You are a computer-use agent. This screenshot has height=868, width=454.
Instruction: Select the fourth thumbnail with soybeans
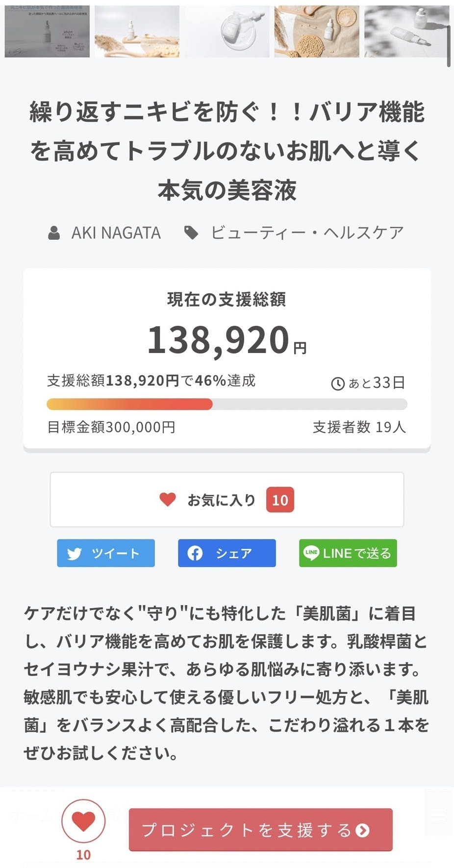coord(317,31)
